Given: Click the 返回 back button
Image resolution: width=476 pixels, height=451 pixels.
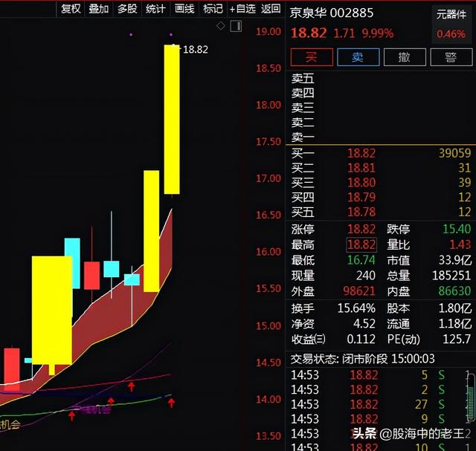Looking at the screenshot, I should pos(271,9).
